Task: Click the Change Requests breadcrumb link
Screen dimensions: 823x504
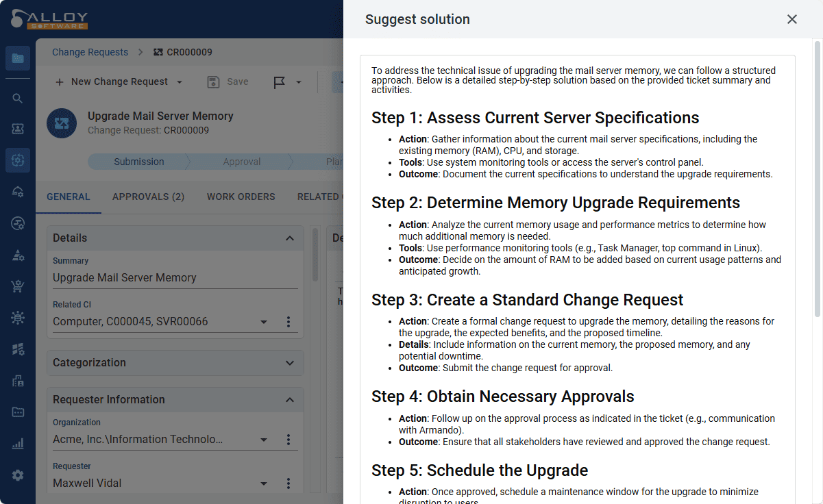Action: (90, 52)
